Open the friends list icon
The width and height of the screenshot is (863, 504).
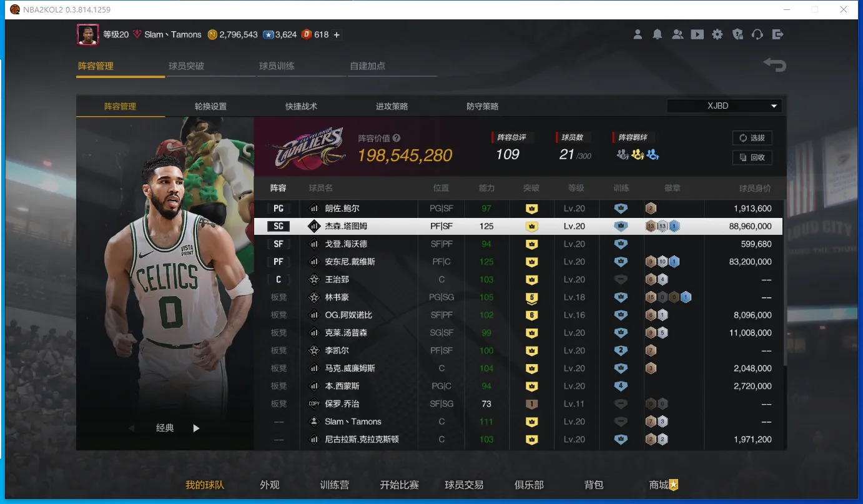tap(677, 35)
